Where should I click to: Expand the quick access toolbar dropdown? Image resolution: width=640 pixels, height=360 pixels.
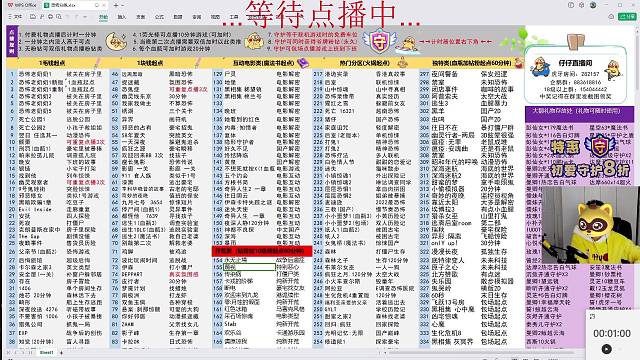(85, 17)
